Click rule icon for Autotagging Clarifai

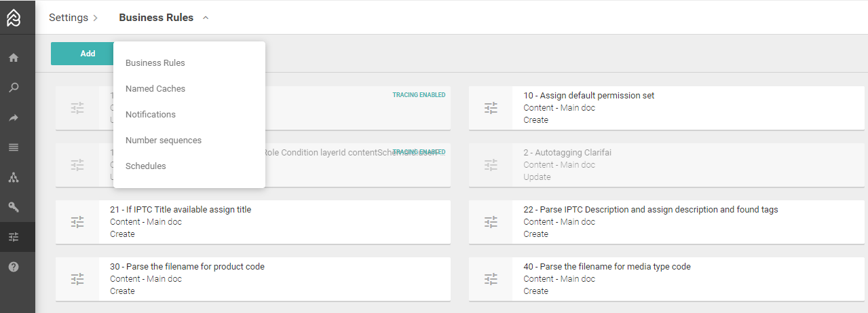[491, 165]
